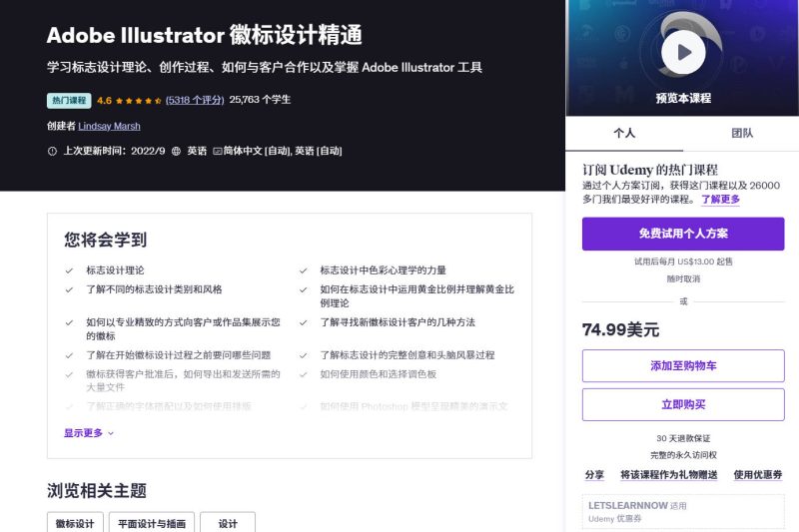This screenshot has width=799, height=532.
Task: Click the 您将会学到 heading
Action: [x=106, y=240]
